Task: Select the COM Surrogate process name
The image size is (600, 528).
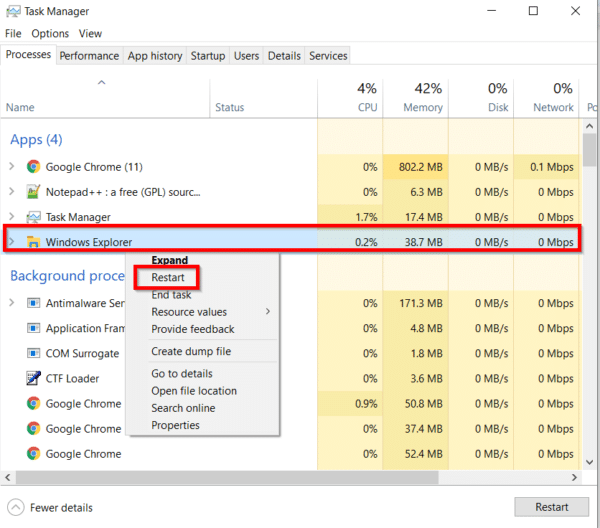Action: tap(82, 354)
